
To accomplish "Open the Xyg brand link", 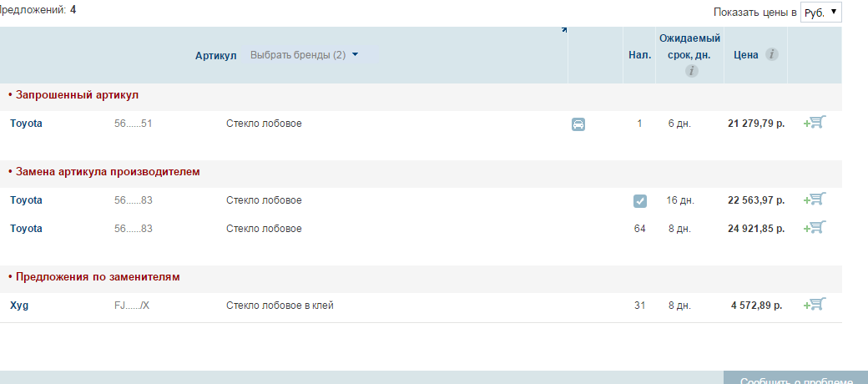I will tap(19, 306).
